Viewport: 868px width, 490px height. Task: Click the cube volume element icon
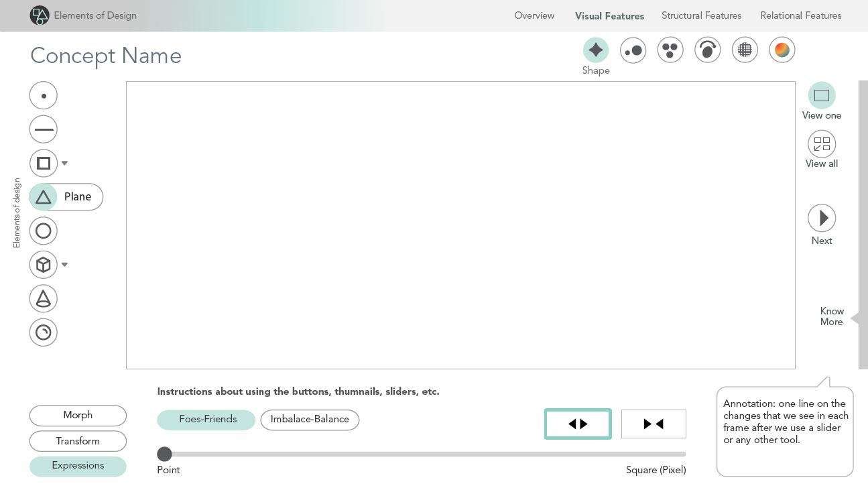click(44, 265)
